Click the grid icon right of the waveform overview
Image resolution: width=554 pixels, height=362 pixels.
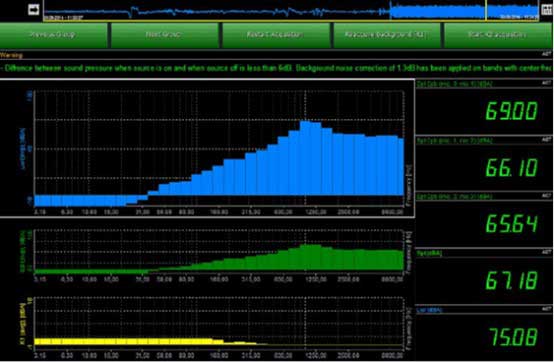click(546, 10)
